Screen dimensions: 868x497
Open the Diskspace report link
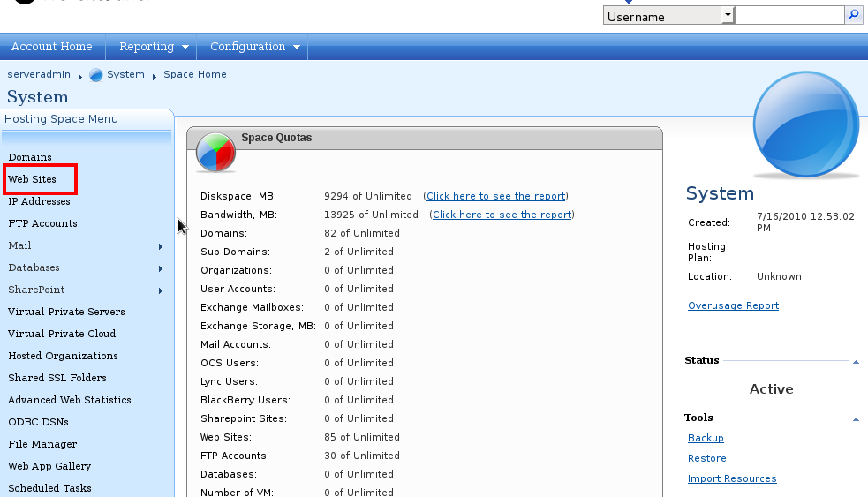pyautogui.click(x=496, y=196)
